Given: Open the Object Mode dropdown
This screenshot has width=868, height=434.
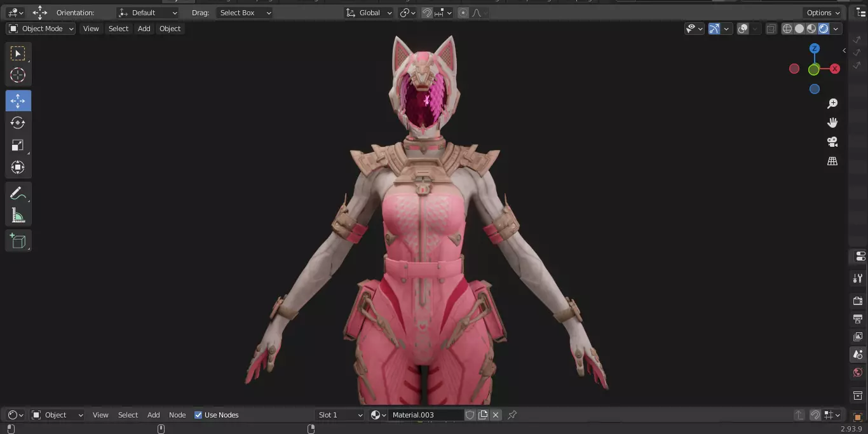Looking at the screenshot, I should coord(41,29).
